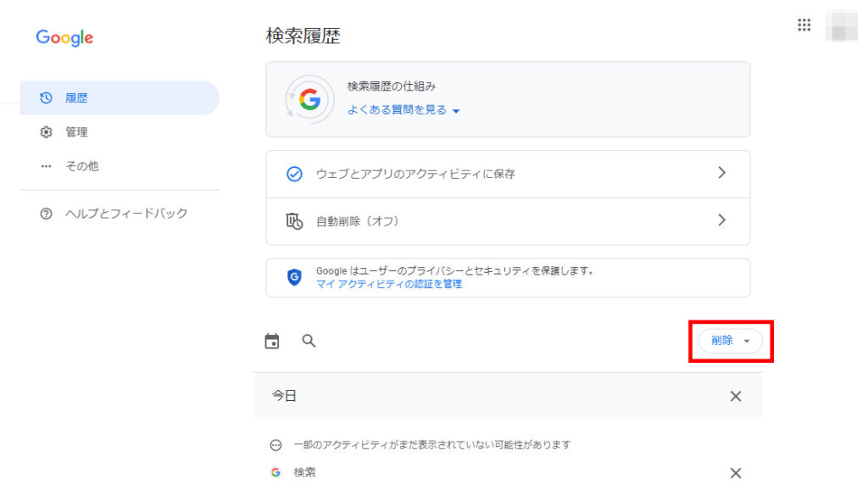Click the calendar date filter icon
This screenshot has width=868, height=484.
click(272, 341)
